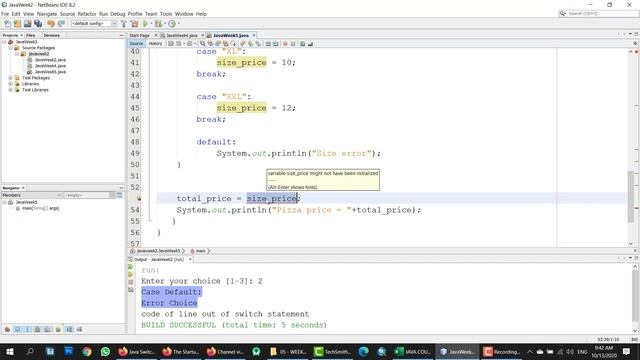This screenshot has height=360, width=640.
Task: Click the Stop icon in Output sidebar
Action: (131, 282)
